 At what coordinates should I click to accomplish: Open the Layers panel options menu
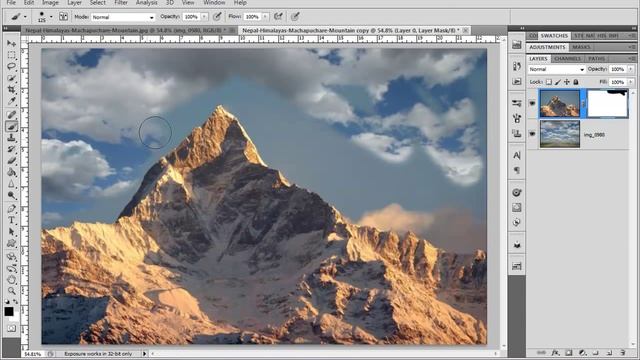pos(631,59)
